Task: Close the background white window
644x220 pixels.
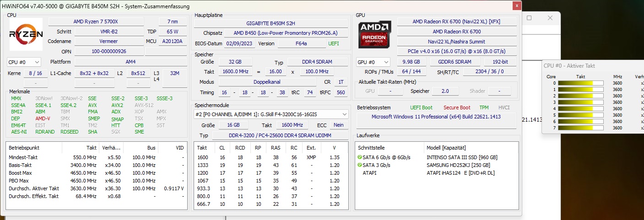Action: [x=551, y=18]
